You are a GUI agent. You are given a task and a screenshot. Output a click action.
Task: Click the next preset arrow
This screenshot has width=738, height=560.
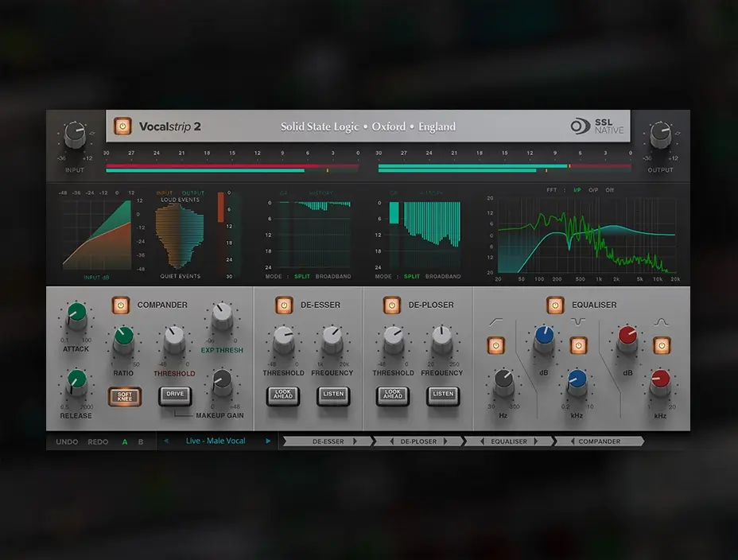click(x=268, y=441)
